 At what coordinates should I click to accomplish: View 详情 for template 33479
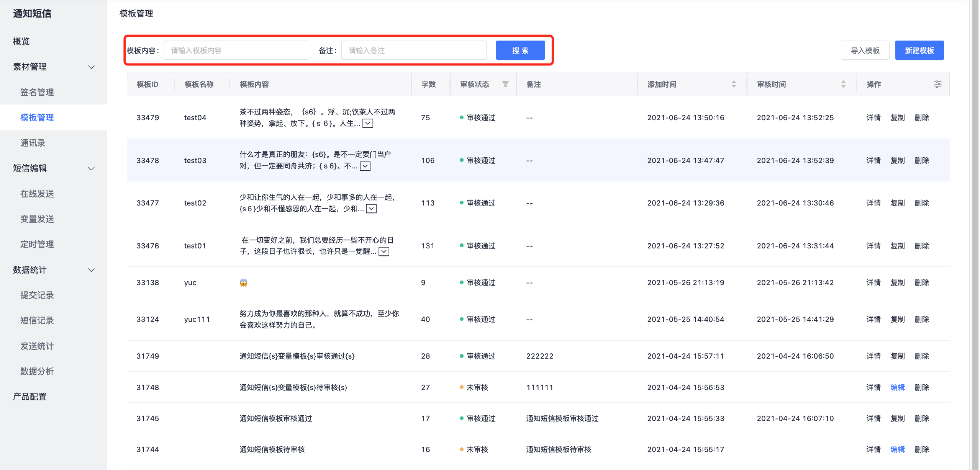[873, 117]
